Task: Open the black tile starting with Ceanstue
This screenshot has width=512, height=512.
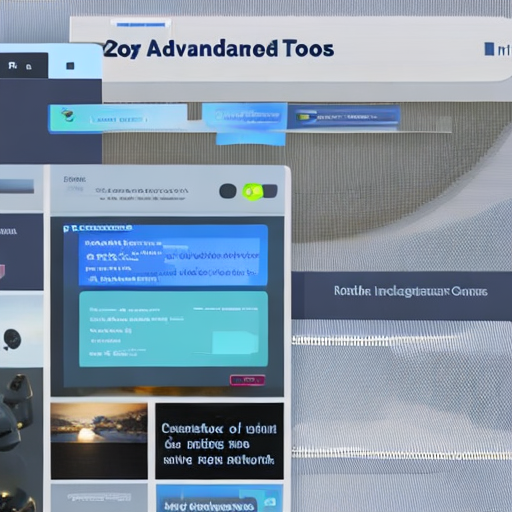Action: click(x=219, y=441)
